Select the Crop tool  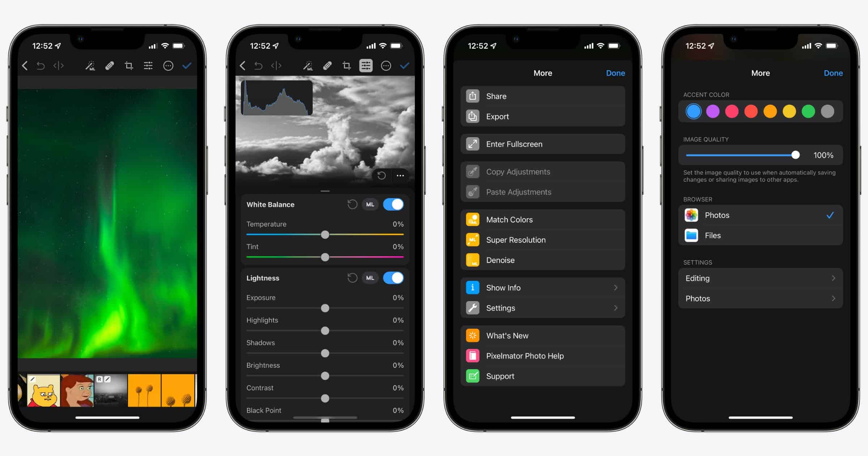point(129,66)
